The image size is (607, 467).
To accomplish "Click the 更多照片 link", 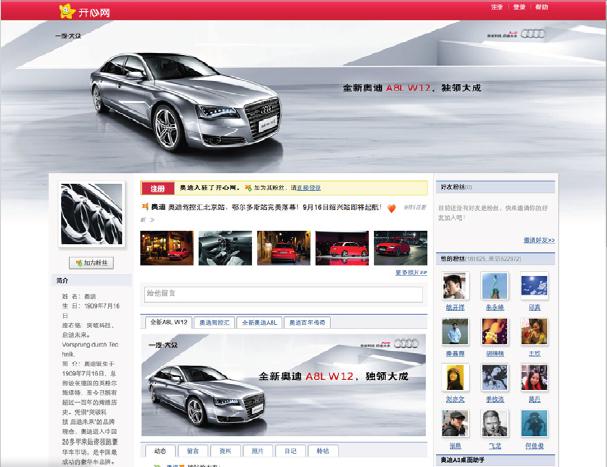I will point(411,273).
